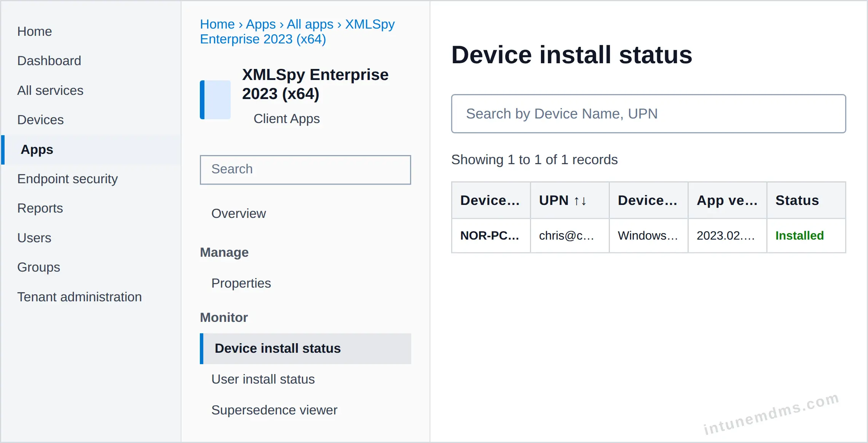Screen dimensions: 868x443
Task: Go to Dashboard in the sidebar
Action: pos(49,61)
